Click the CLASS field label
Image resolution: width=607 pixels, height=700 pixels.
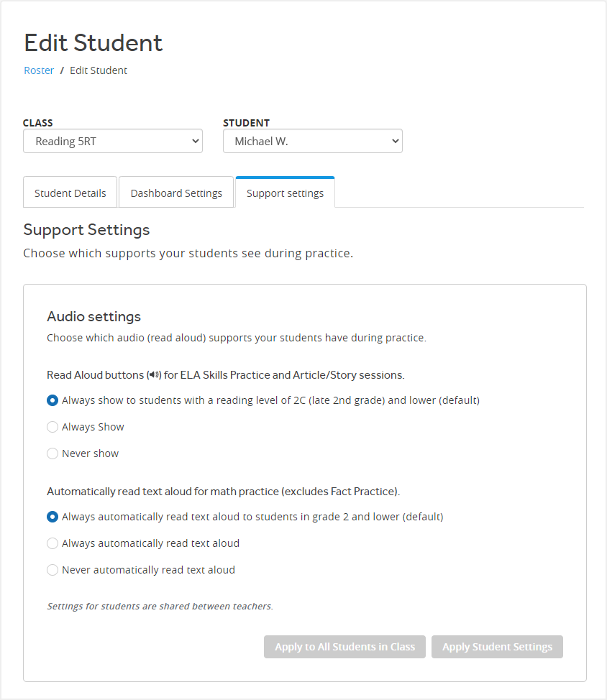[38, 123]
